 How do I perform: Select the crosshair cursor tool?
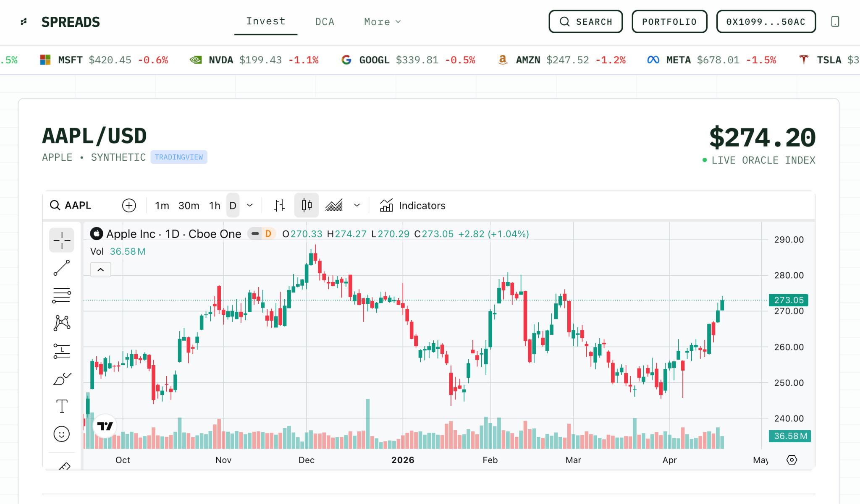(x=61, y=240)
